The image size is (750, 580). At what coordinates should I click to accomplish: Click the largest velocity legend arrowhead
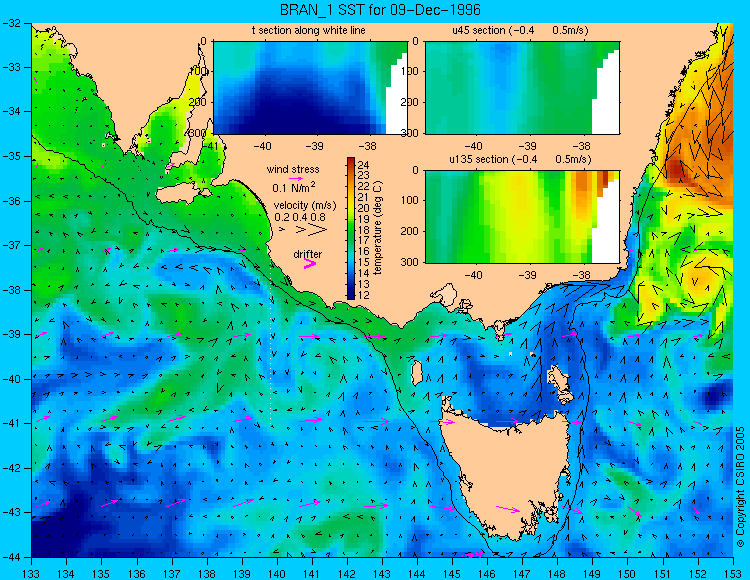(318, 230)
